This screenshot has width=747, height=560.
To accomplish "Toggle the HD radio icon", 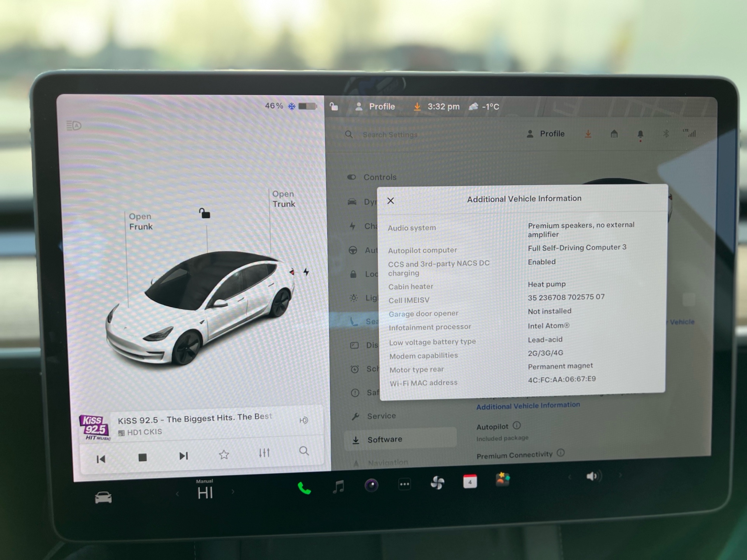I will point(304,420).
